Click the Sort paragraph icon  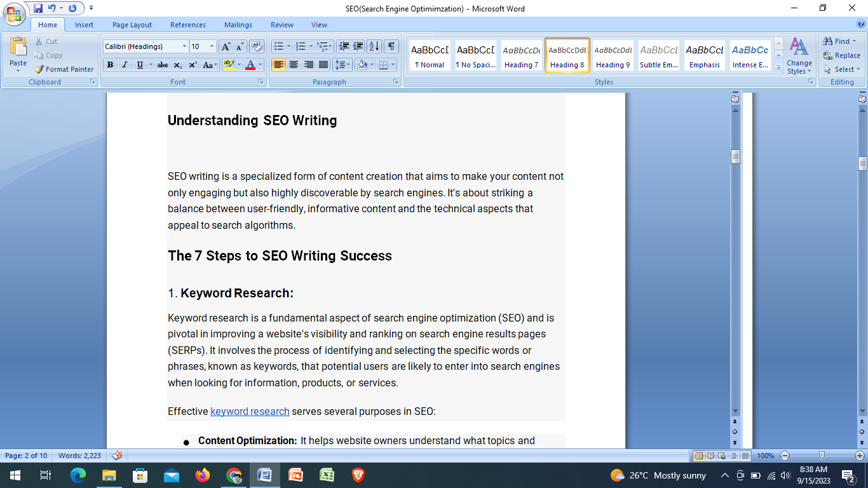tap(374, 46)
